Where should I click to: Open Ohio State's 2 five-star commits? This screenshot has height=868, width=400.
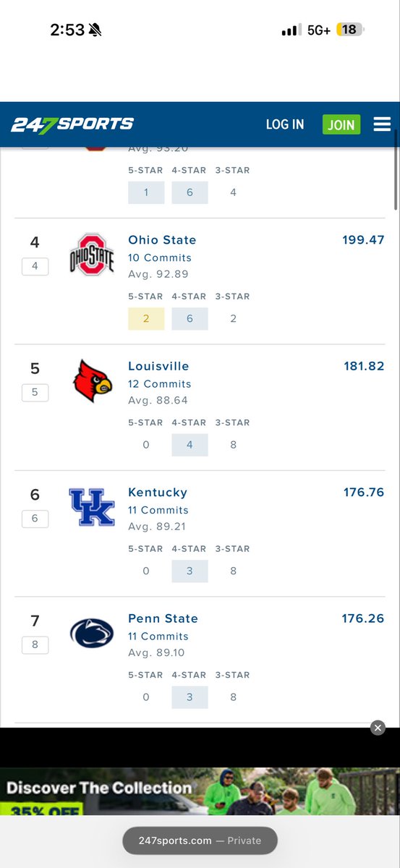pos(146,318)
